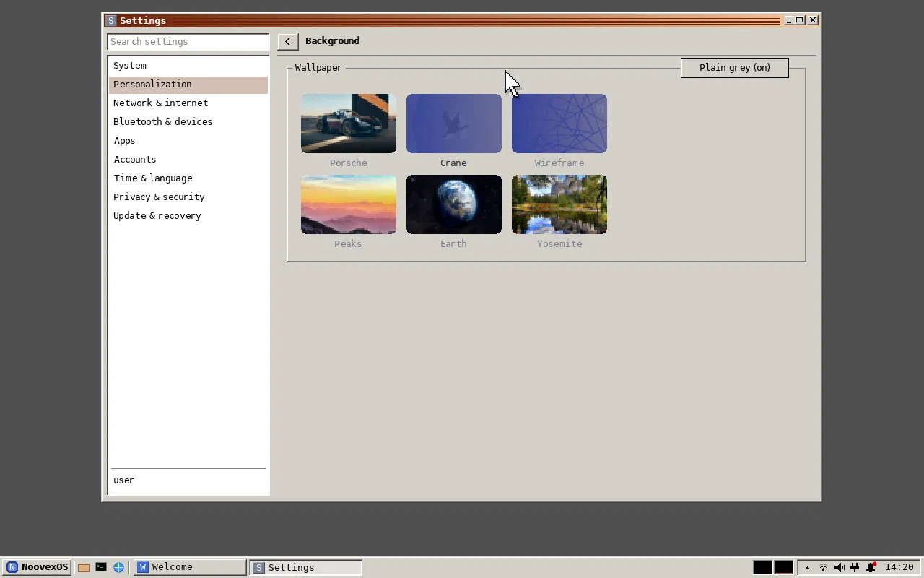The width and height of the screenshot is (924, 578).
Task: Choose the Porsche wallpaper thumbnail
Action: (349, 124)
